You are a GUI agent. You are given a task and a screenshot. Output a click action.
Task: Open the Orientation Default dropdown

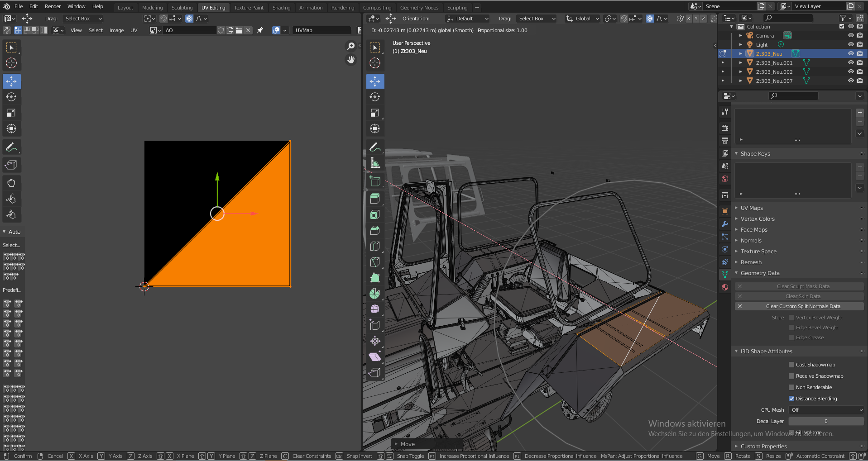coord(468,19)
